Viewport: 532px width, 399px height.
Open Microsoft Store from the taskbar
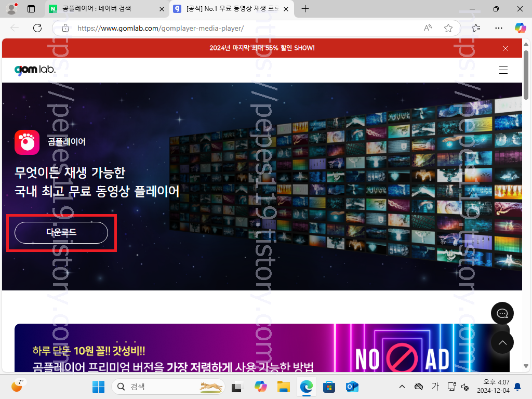pyautogui.click(x=329, y=387)
